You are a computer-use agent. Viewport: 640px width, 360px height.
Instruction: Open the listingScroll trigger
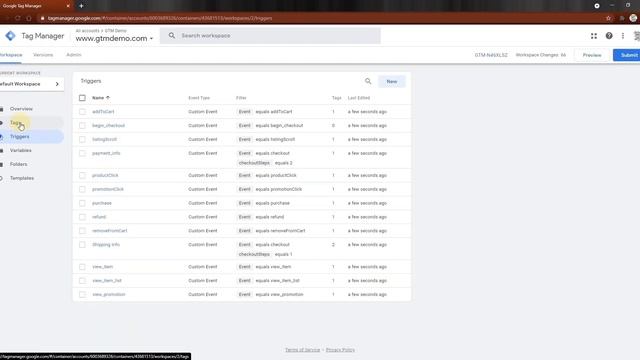(x=104, y=140)
